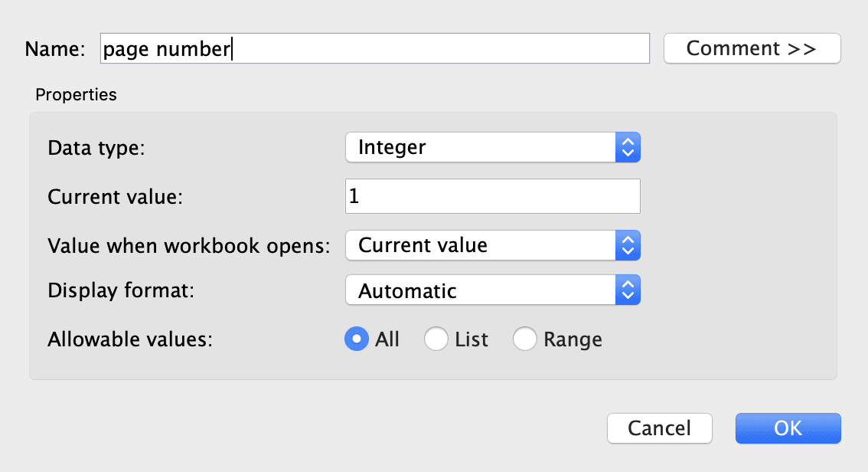
Task: Expand the Comment section
Action: (752, 48)
